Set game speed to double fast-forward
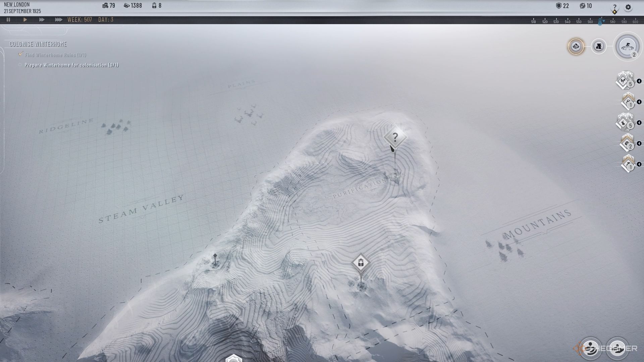This screenshot has width=644, height=362. coord(42,20)
